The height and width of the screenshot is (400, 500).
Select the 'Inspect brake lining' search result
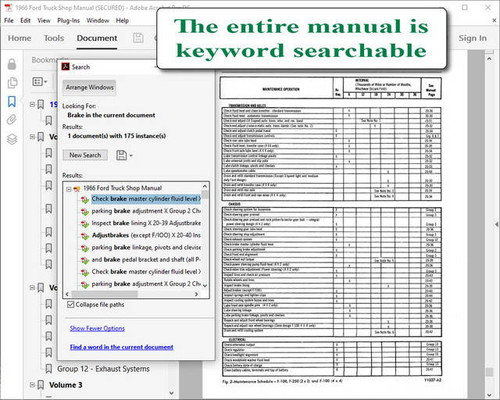pos(146,223)
